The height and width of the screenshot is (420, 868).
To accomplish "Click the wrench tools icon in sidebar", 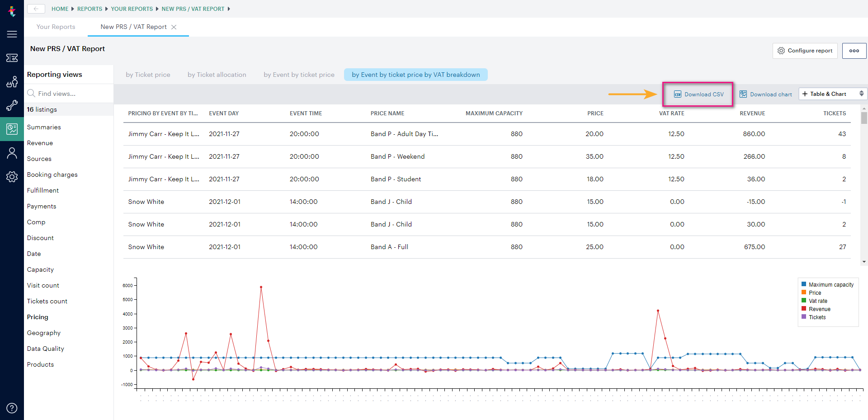I will [12, 105].
